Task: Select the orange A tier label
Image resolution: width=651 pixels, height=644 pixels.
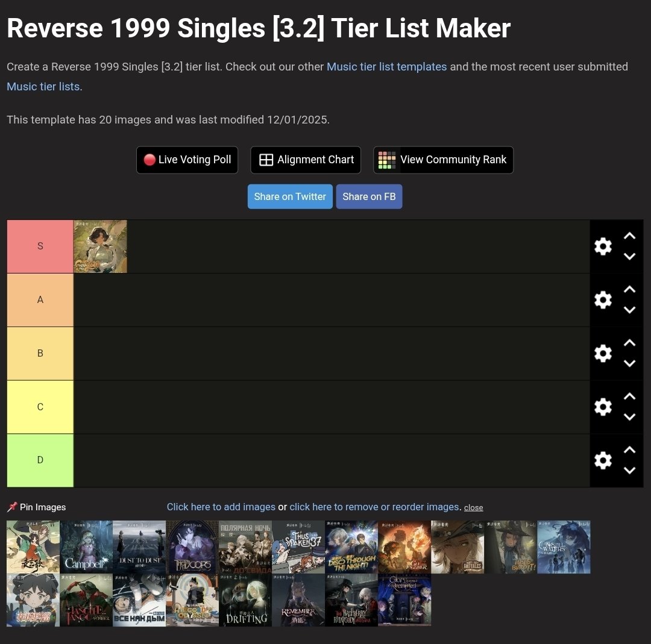Action: [40, 300]
